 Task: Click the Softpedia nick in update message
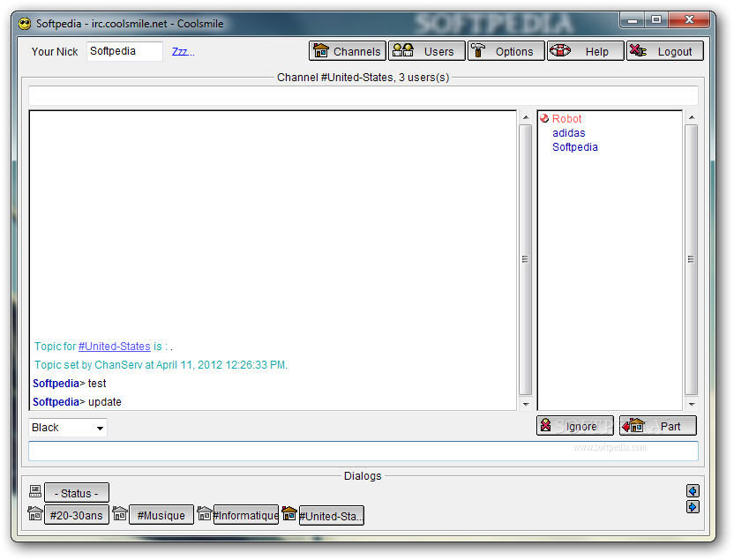click(x=56, y=402)
